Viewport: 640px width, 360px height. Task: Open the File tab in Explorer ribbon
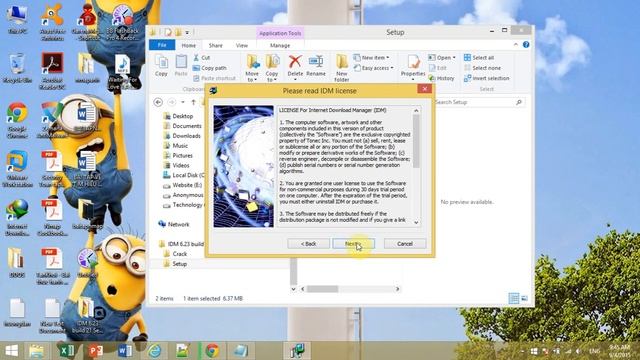(x=162, y=45)
